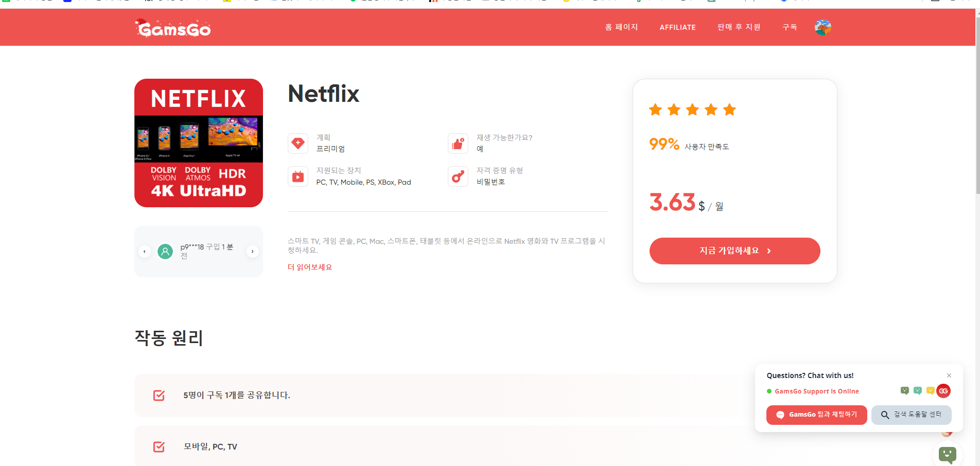Click the Netflix title heading
The width and height of the screenshot is (980, 466).
click(324, 94)
